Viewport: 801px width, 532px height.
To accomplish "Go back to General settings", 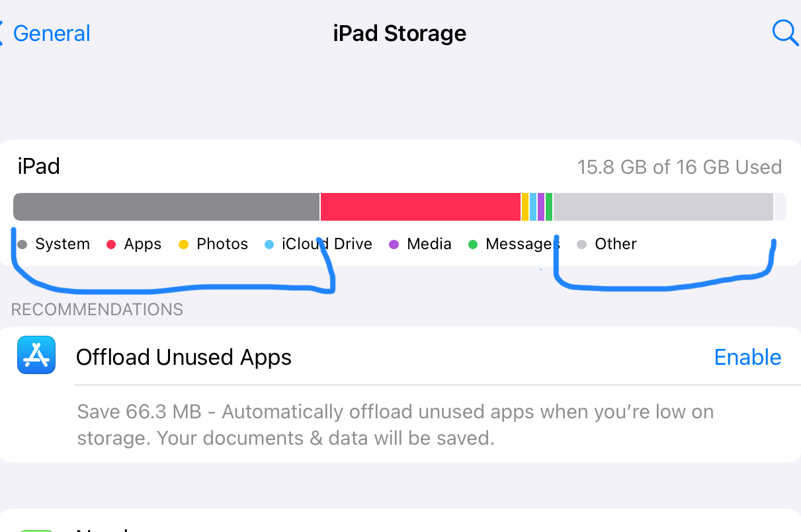I will click(52, 34).
